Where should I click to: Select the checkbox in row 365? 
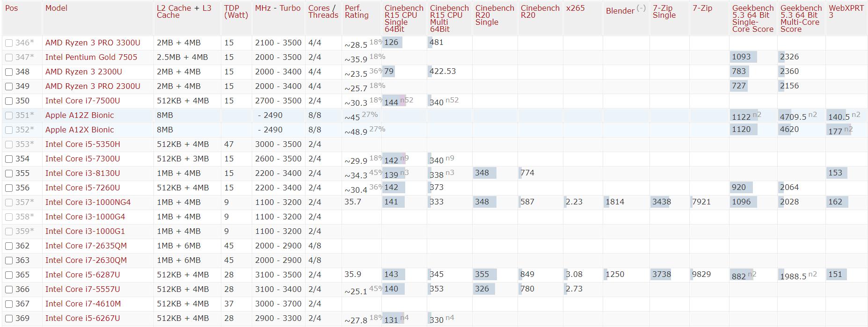click(x=9, y=275)
